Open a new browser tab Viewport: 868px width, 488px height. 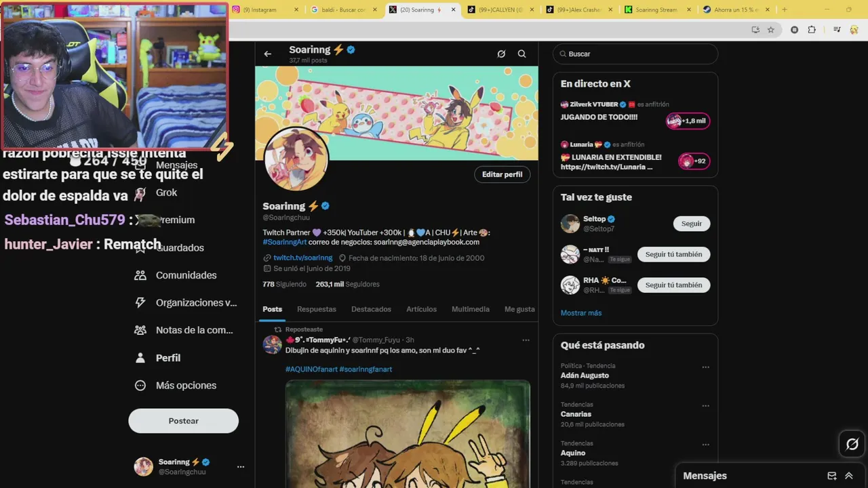pyautogui.click(x=784, y=9)
